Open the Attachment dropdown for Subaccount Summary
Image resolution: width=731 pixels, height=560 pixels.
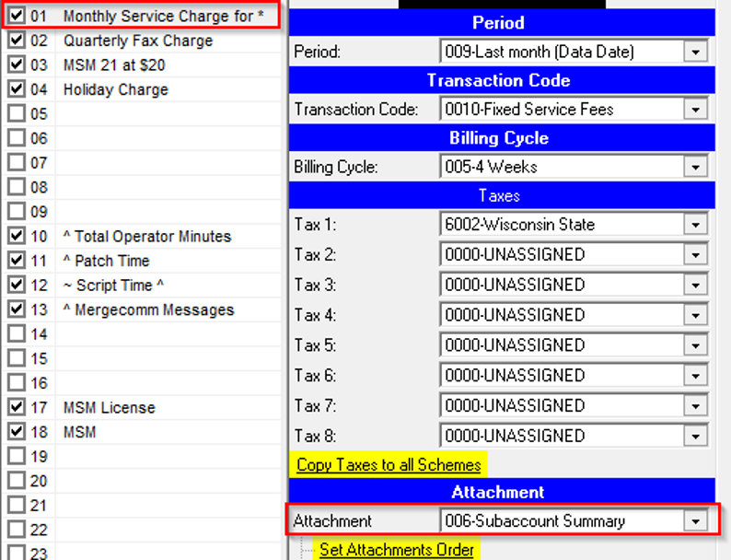point(695,521)
